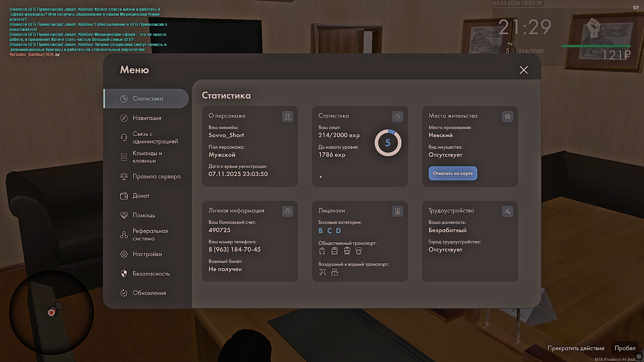Image resolution: width=644 pixels, height=362 pixels.
Task: Open the Донат section
Action: pos(141,196)
